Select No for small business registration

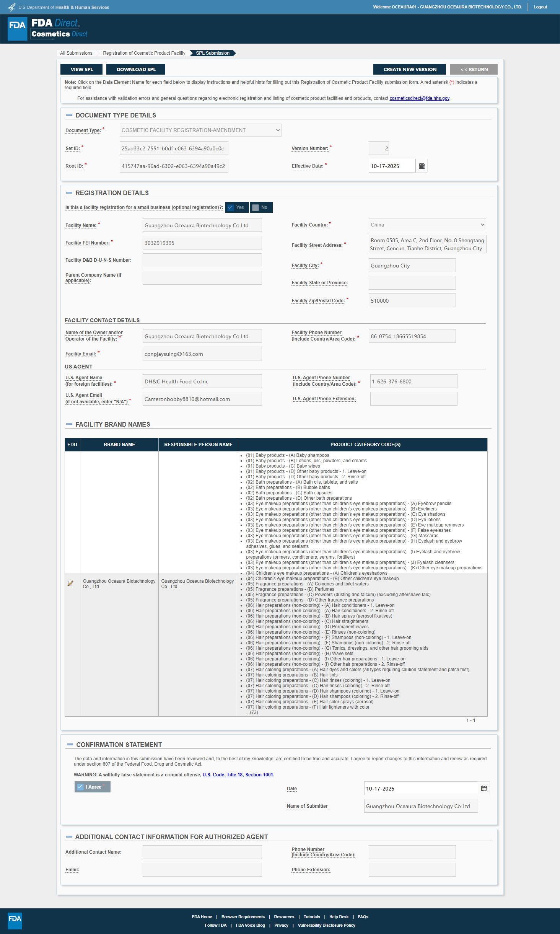[261, 207]
